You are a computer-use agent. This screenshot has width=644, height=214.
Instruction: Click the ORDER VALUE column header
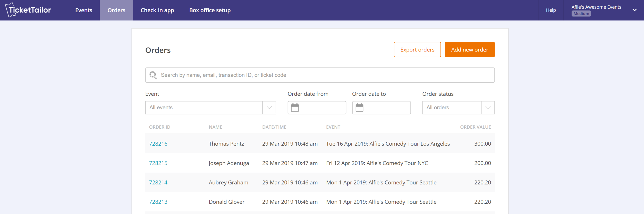tap(476, 127)
